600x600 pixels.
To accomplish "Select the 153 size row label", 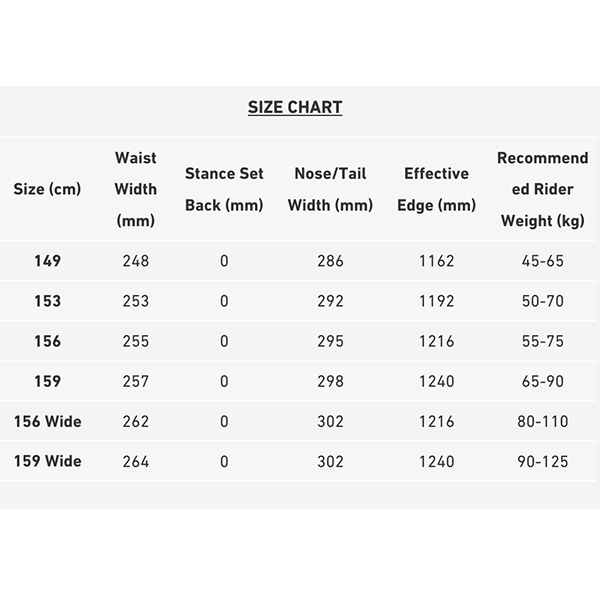I will (47, 301).
